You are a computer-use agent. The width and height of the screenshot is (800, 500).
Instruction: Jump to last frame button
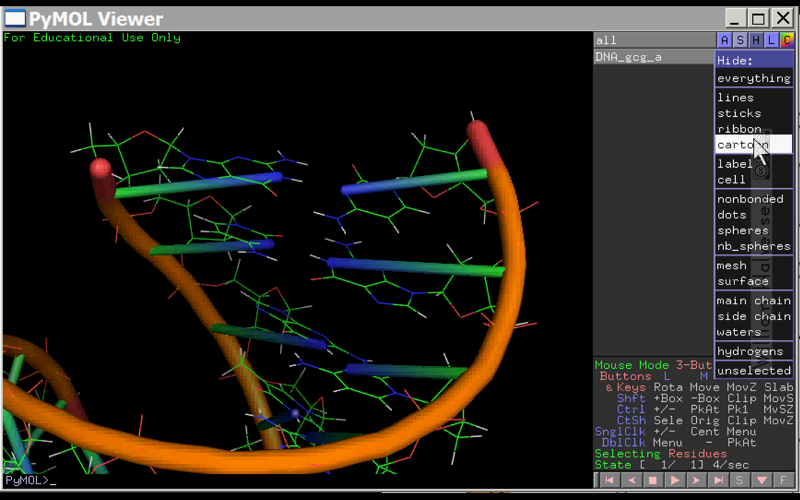coord(718,480)
